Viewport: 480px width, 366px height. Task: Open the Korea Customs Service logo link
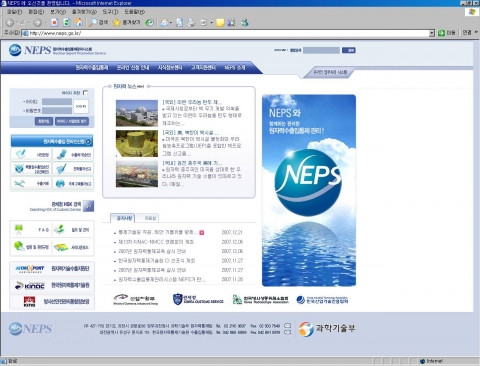198,299
